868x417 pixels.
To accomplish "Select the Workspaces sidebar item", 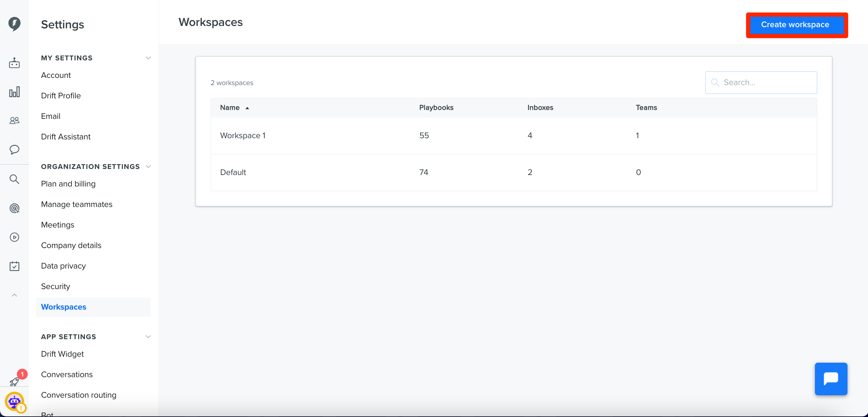I will (93, 307).
